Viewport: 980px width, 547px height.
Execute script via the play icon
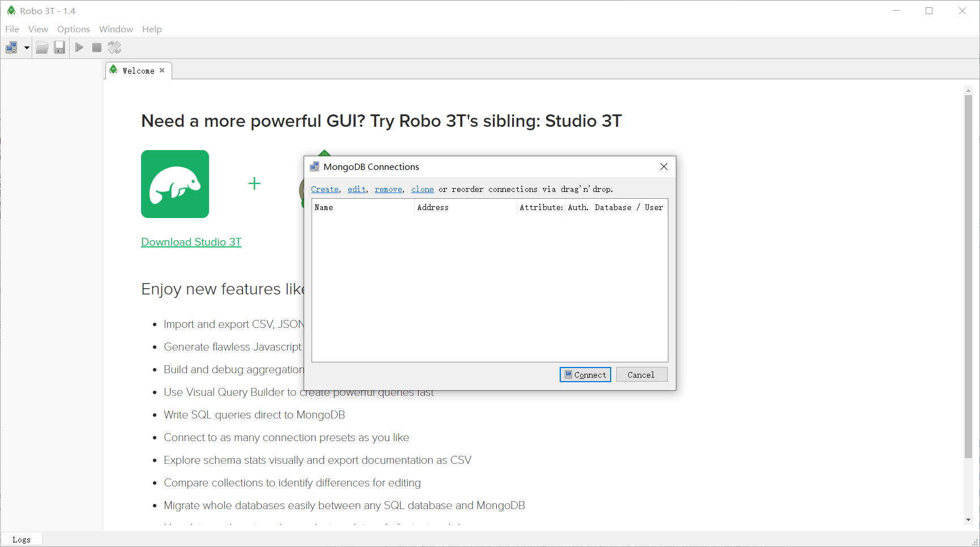[x=79, y=48]
